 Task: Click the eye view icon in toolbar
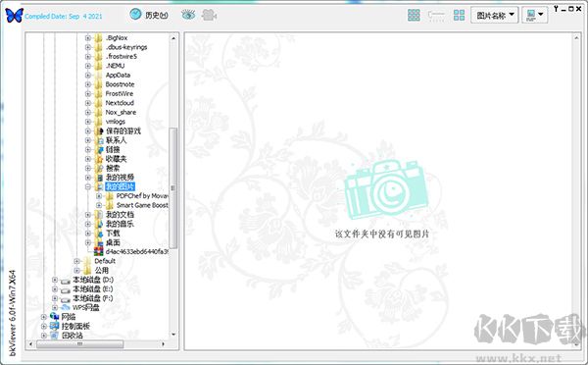188,15
